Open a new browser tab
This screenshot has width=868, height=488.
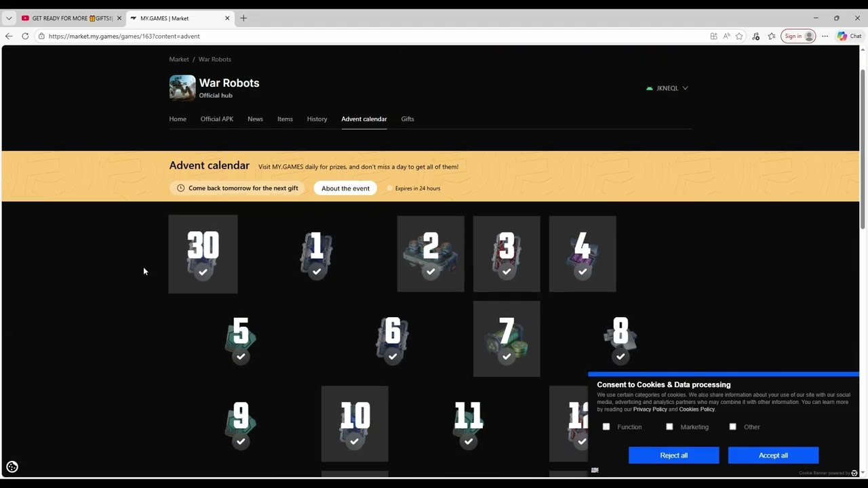[243, 18]
